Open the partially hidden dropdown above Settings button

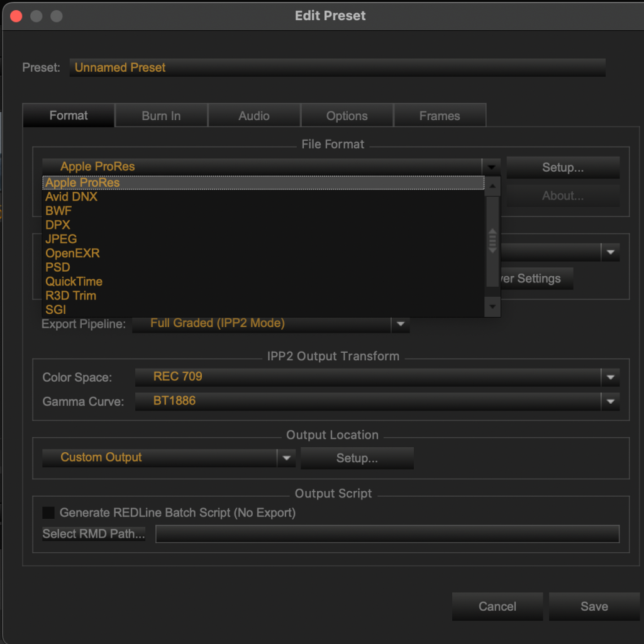click(x=610, y=252)
